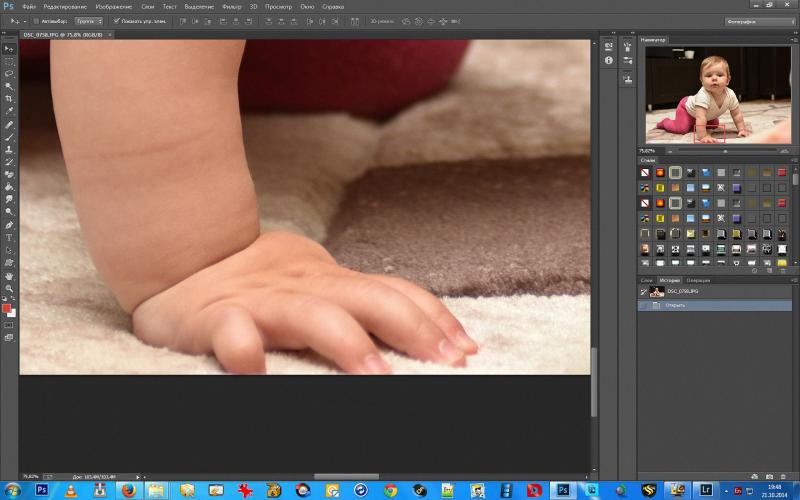The width and height of the screenshot is (800, 500).
Task: Toggle the Автовыбор checkbox
Action: point(36,21)
